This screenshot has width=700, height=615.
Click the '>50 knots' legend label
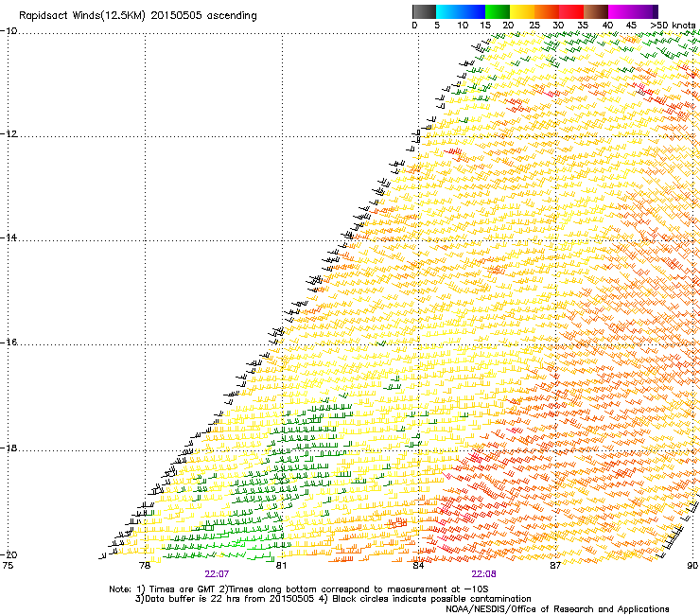tap(673, 26)
